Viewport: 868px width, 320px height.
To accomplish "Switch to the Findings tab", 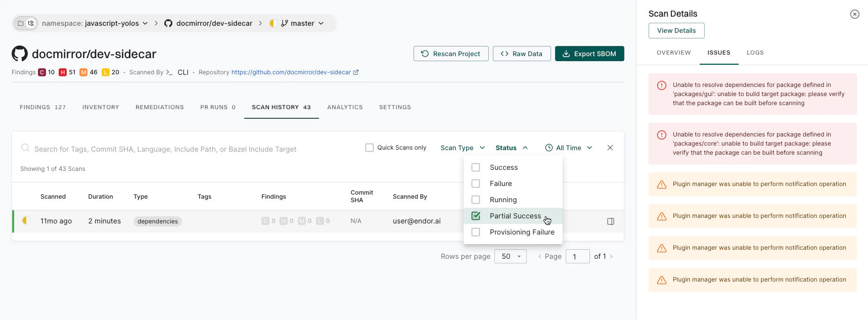I will click(43, 107).
